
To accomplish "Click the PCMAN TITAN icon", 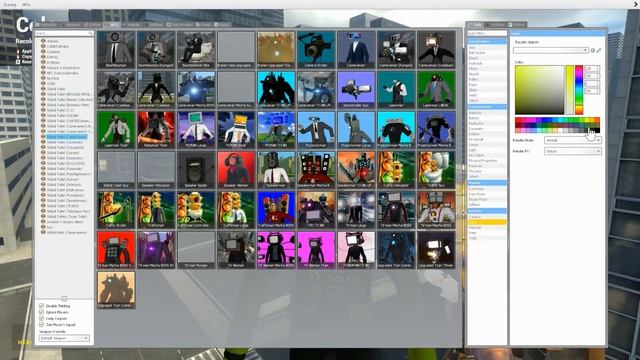I will pyautogui.click(x=276, y=129).
